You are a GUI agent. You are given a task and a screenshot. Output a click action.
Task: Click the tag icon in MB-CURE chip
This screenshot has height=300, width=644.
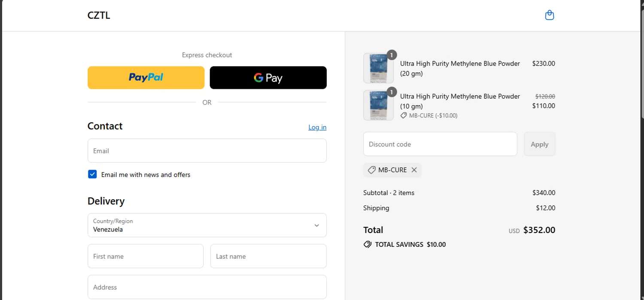tap(372, 170)
